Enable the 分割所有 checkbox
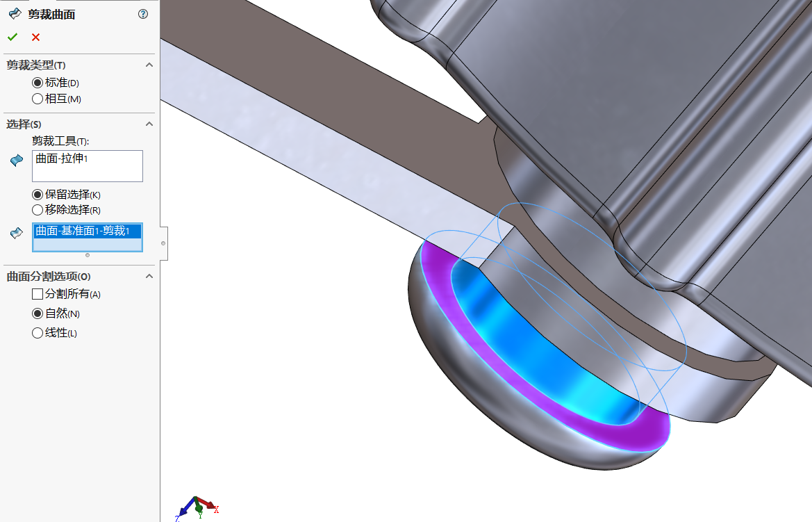 (x=38, y=294)
